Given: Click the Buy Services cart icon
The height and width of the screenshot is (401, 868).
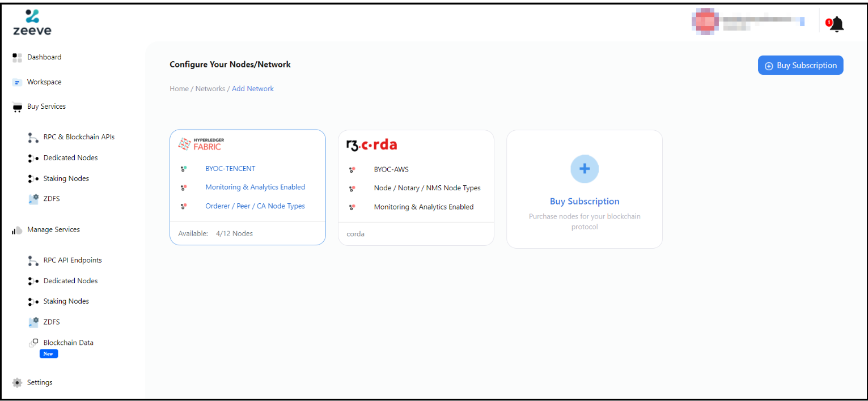Looking at the screenshot, I should (17, 107).
